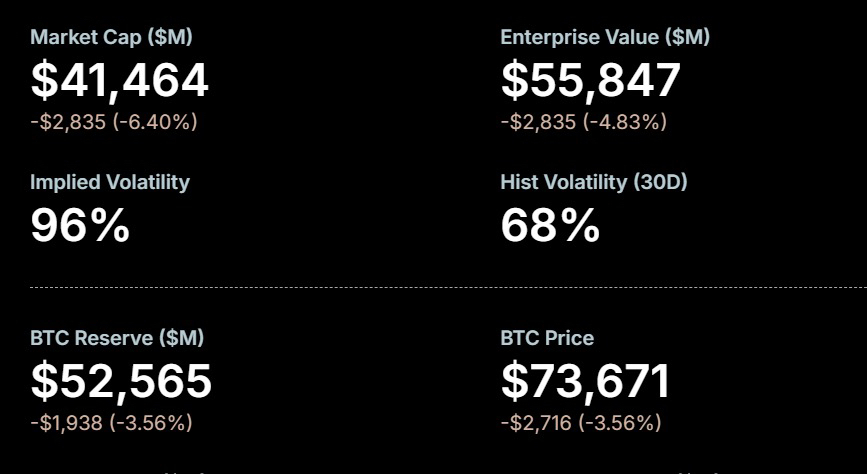This screenshot has height=474, width=867.
Task: Select the $55,847 enterprise value figure
Action: pyautogui.click(x=590, y=80)
